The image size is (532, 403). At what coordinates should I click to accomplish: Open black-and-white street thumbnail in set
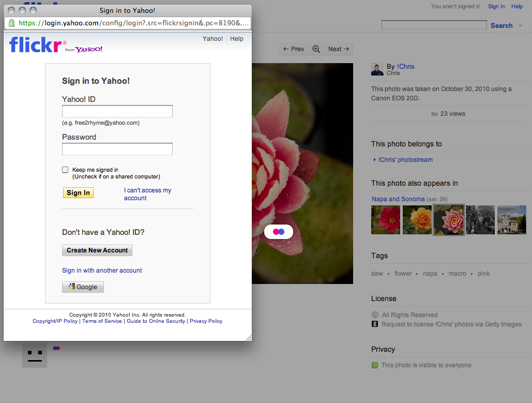click(480, 220)
